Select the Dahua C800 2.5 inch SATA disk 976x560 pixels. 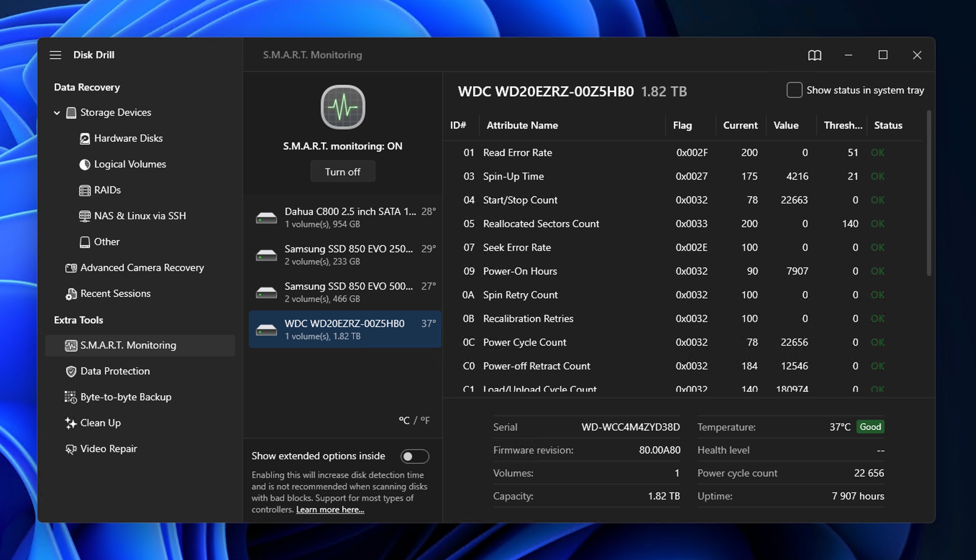[345, 218]
